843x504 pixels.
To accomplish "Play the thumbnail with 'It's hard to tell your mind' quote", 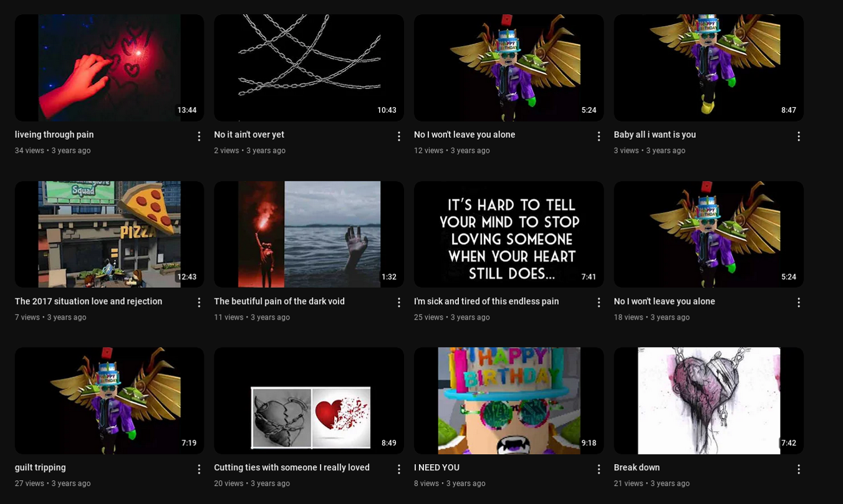I will coord(509,234).
